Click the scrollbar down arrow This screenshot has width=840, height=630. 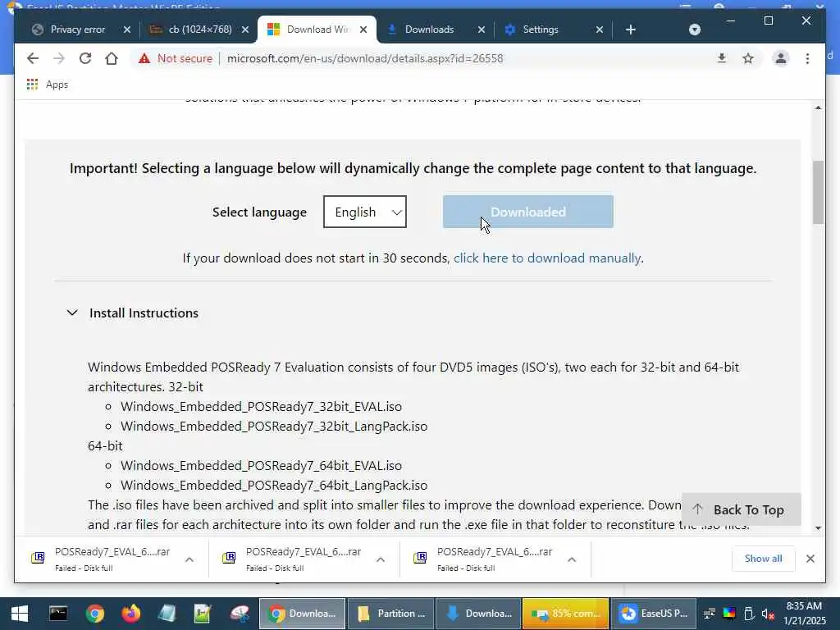click(818, 527)
